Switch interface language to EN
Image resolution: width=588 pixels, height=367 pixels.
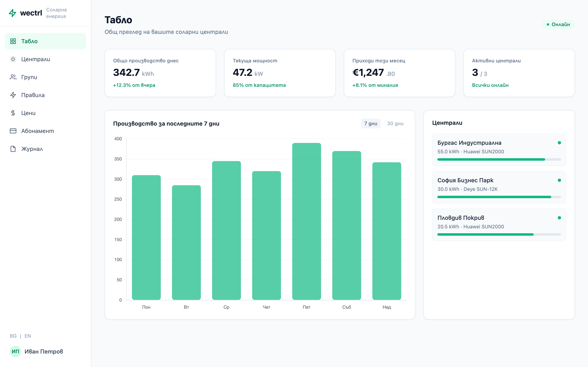click(x=28, y=336)
